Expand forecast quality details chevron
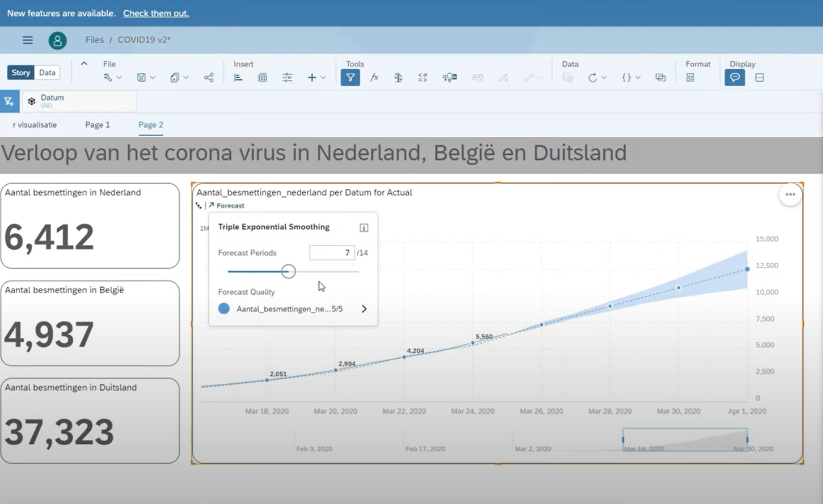The height and width of the screenshot is (504, 823). coord(364,309)
